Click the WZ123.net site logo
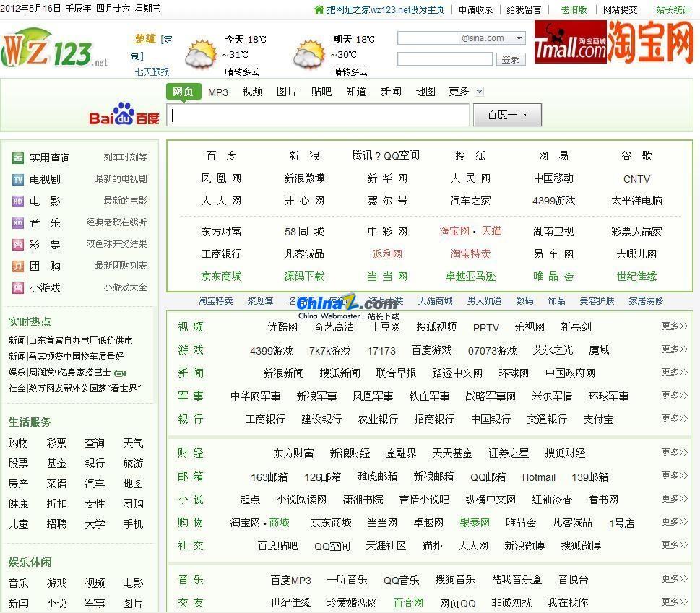Image resolution: width=700 pixels, height=613 pixels. coord(53,48)
